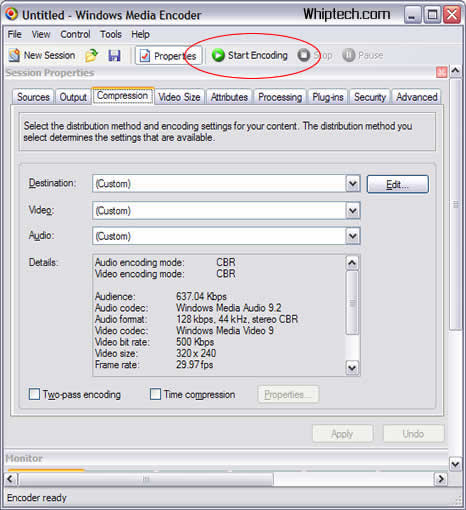The width and height of the screenshot is (466, 510).
Task: Switch to the Video Size tab
Action: click(179, 97)
